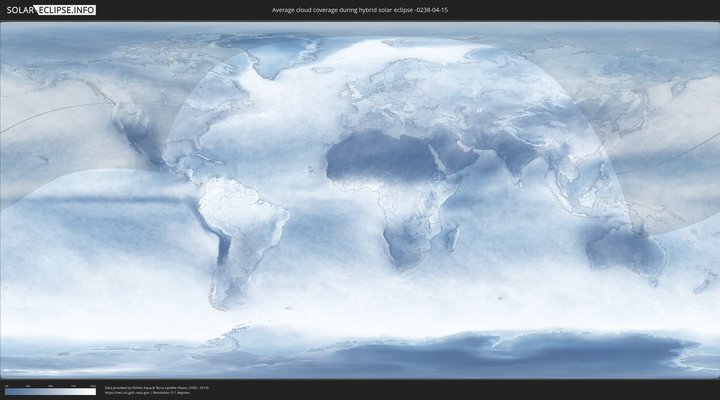Click the cloud coverage color legend bar
Viewport: 720px width, 400px height.
pyautogui.click(x=50, y=391)
